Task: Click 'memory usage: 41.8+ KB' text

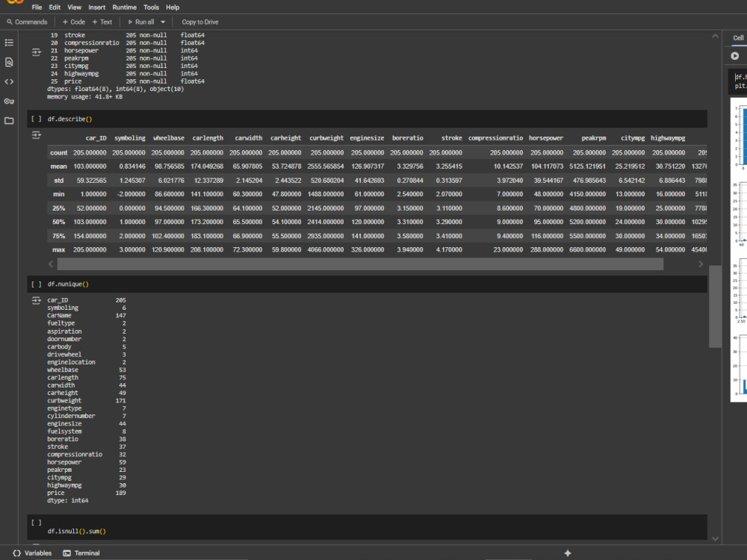Action: click(x=85, y=96)
